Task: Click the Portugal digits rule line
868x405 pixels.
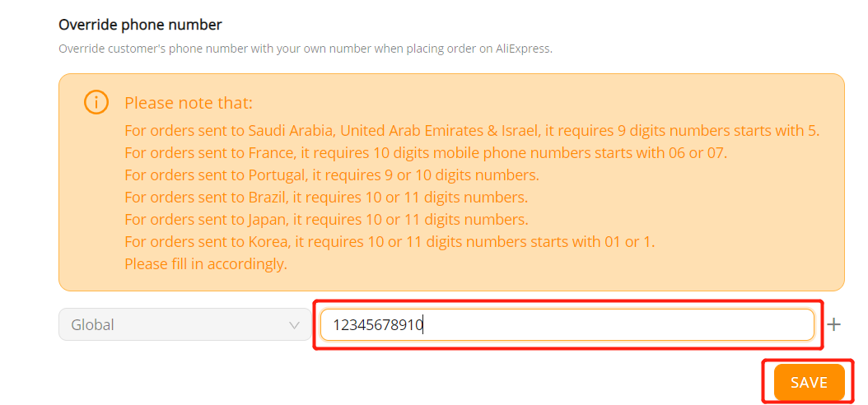Action: tap(332, 175)
